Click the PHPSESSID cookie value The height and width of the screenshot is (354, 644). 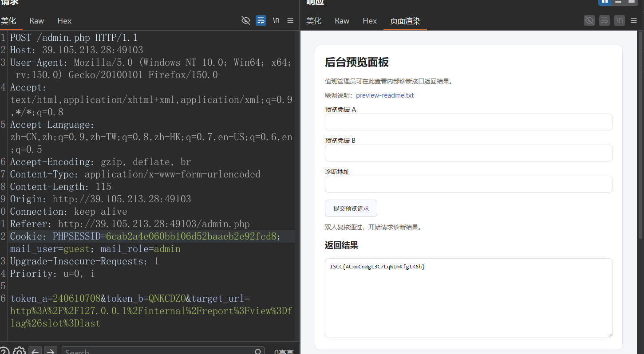pyautogui.click(x=191, y=236)
